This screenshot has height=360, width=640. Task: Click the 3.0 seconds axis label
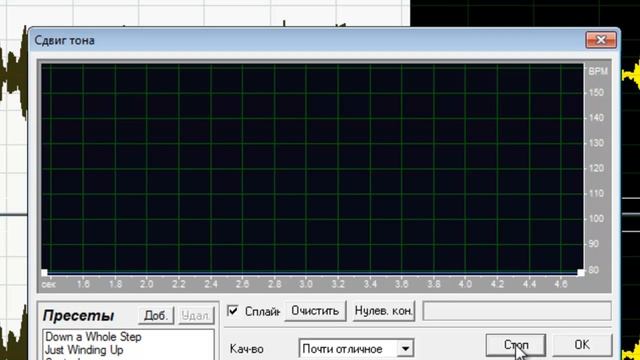pos(306,284)
